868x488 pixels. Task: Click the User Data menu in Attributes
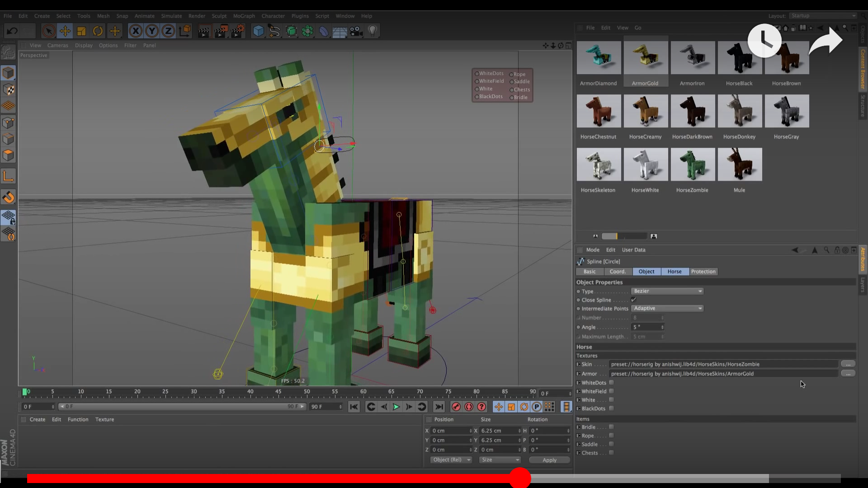(x=633, y=250)
